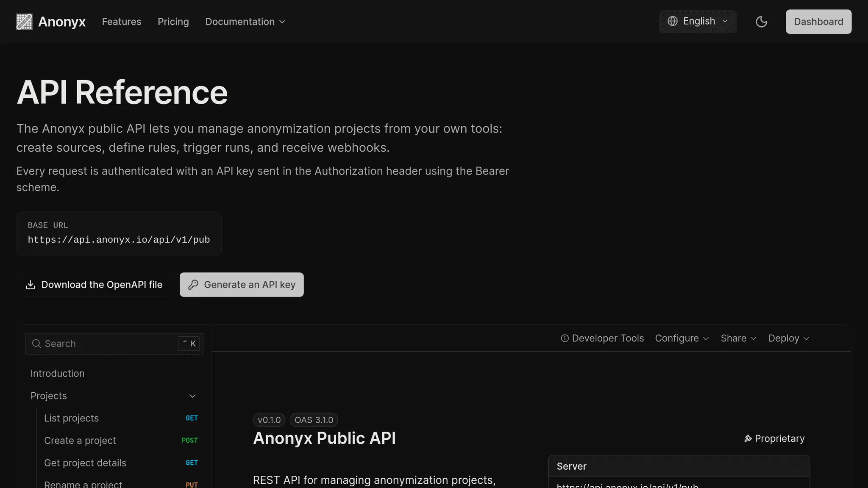Open the Configure dropdown

[682, 338]
